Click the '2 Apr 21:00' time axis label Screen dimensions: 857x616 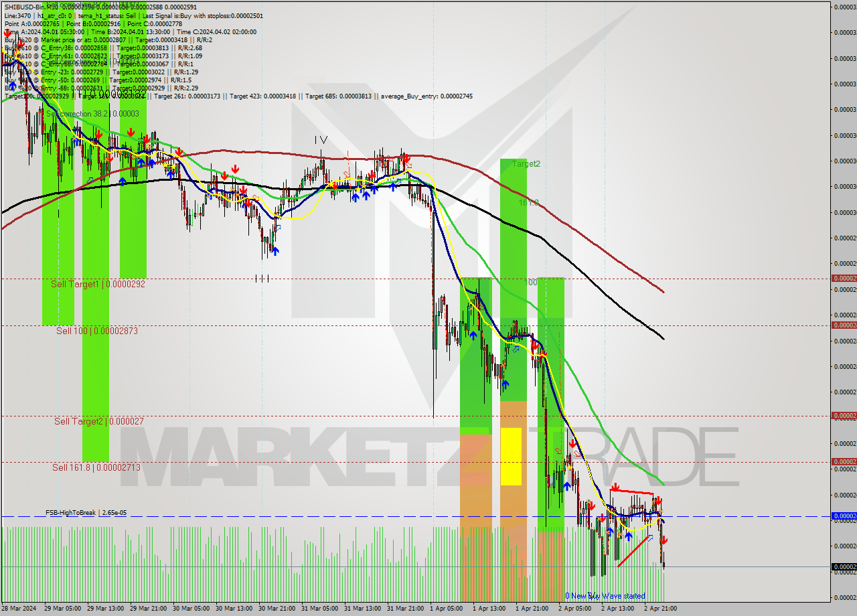coord(660,608)
